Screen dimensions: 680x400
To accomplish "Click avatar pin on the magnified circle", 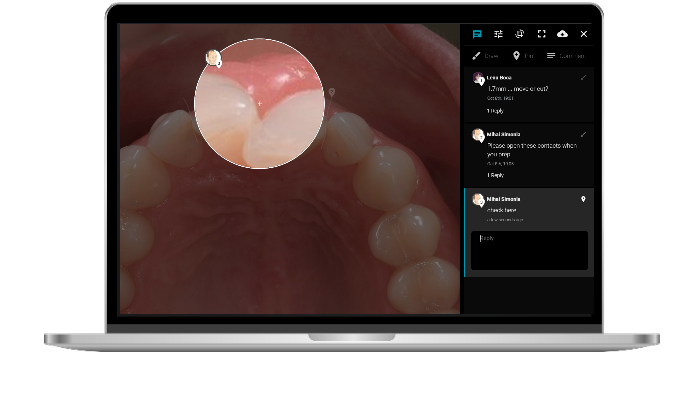I will [x=213, y=59].
